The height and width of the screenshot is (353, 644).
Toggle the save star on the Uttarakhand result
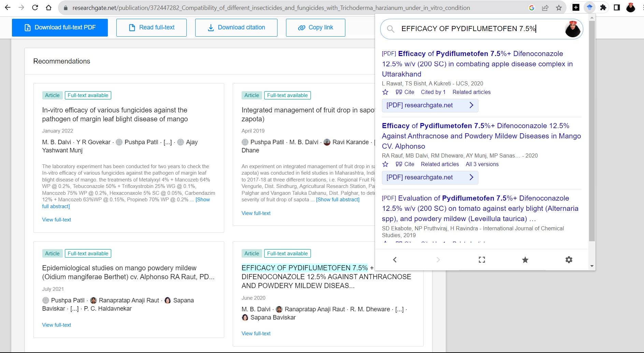[385, 92]
